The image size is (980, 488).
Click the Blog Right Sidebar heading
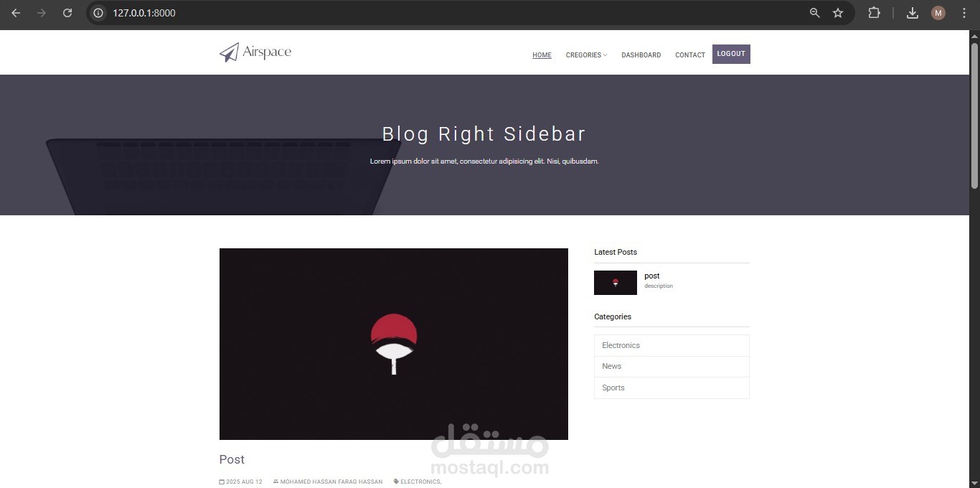484,134
